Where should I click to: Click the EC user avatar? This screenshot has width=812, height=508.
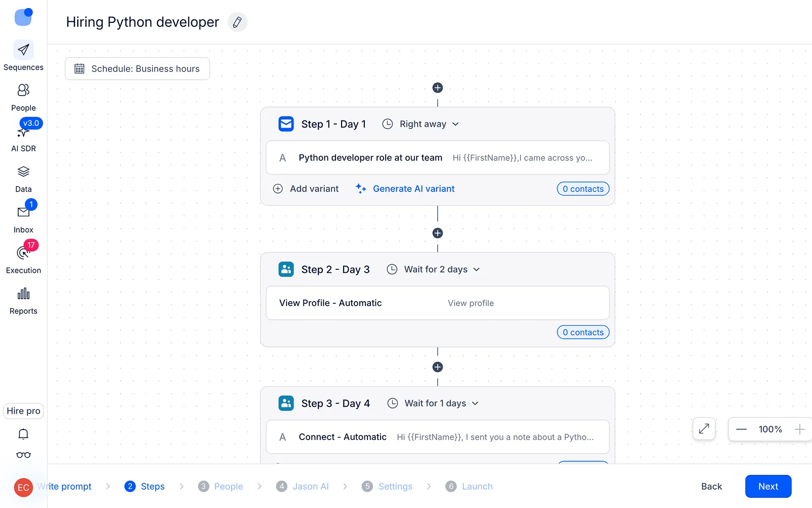click(23, 488)
